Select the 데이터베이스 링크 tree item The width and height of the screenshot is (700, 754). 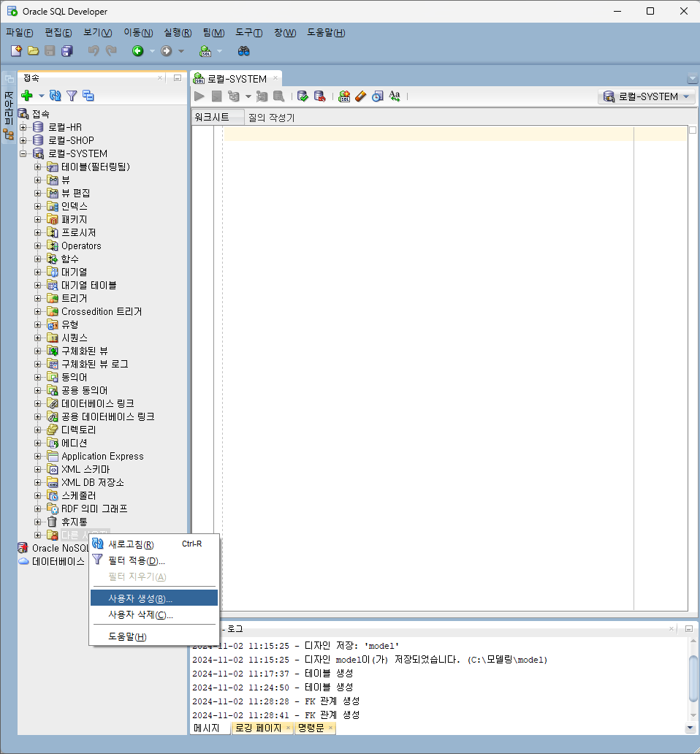(98, 403)
